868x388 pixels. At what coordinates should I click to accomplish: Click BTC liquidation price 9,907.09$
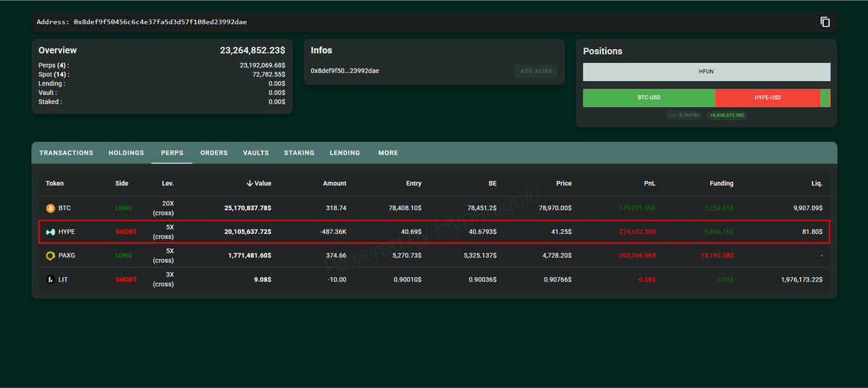(x=808, y=208)
